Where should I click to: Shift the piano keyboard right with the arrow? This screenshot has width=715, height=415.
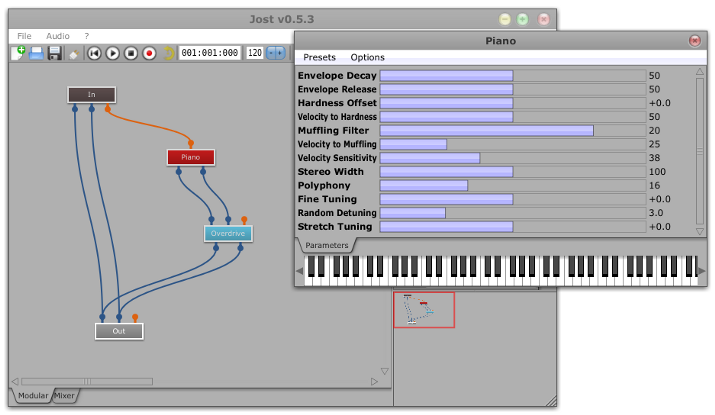701,271
